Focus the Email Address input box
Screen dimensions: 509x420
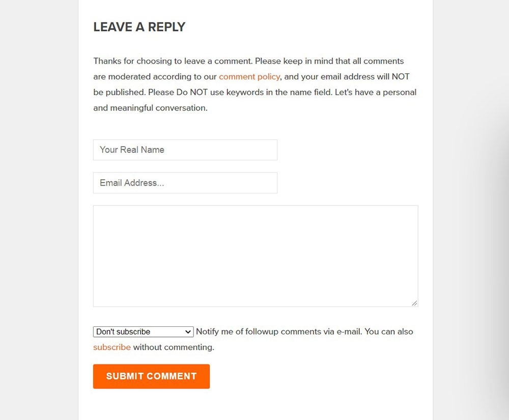click(185, 183)
